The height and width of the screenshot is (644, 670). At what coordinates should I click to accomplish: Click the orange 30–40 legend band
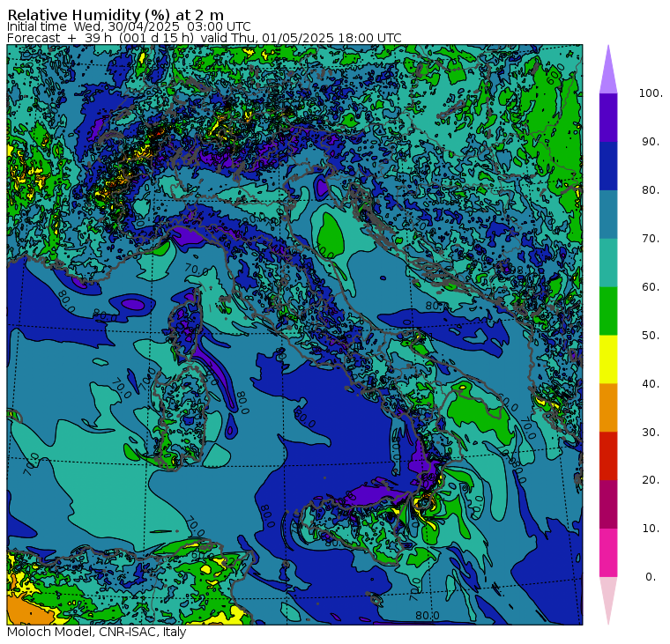tap(608, 407)
